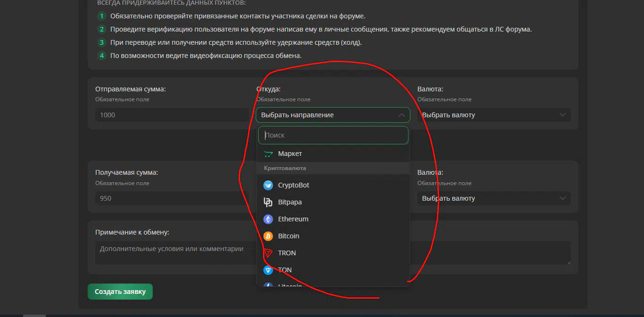Click the "Выбрать направление" combo box text
The image size is (644, 317).
(297, 115)
